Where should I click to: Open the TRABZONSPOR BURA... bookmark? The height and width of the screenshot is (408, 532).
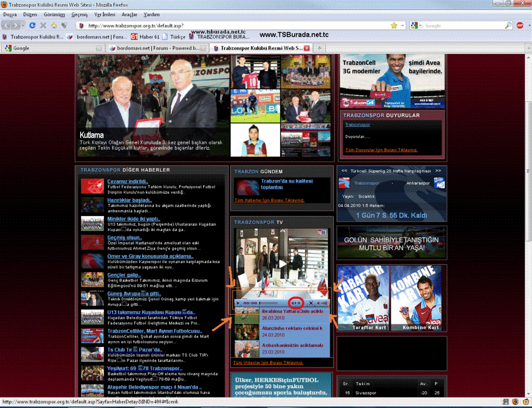pyautogui.click(x=219, y=37)
